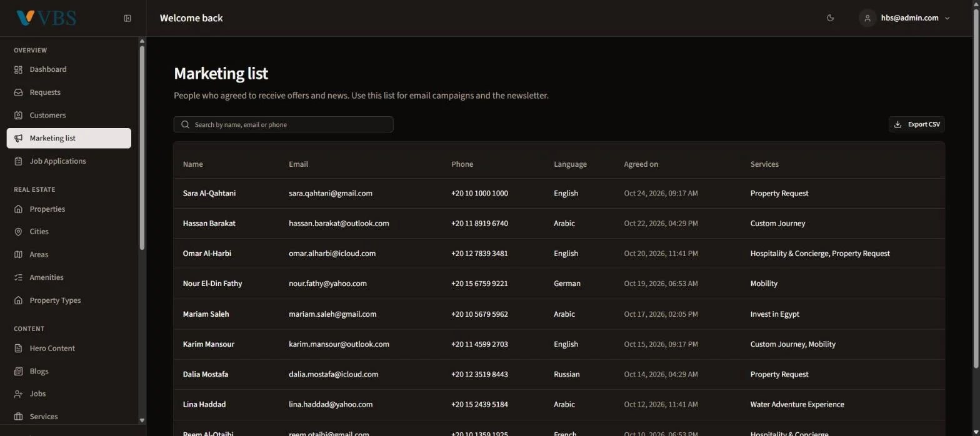Image resolution: width=980 pixels, height=436 pixels.
Task: Click the Requests inbox icon
Action: click(x=18, y=92)
